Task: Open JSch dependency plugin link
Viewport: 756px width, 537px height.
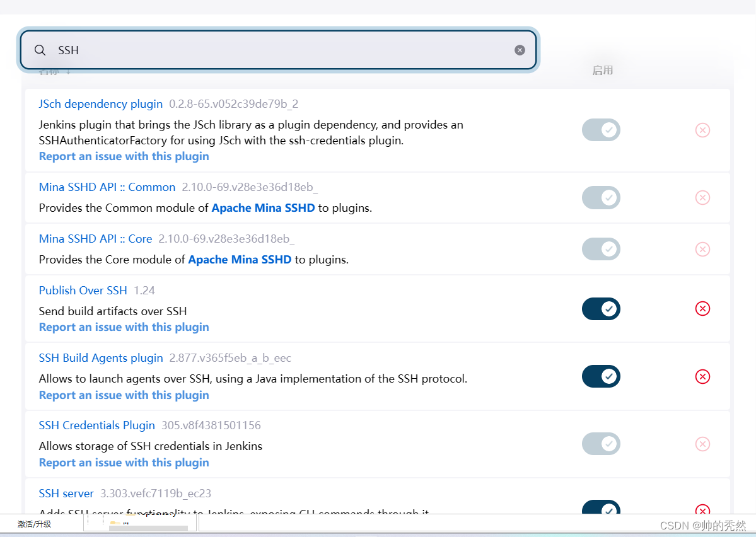Action: (101, 104)
